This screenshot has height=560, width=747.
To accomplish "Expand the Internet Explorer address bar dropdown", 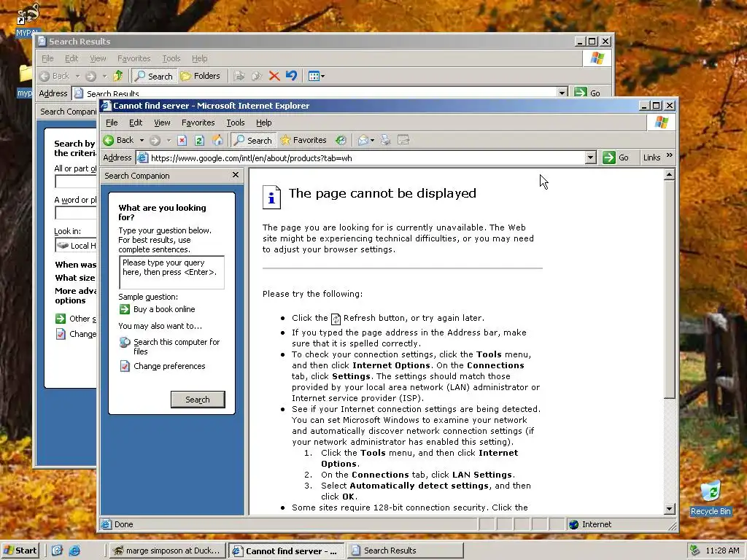I will coord(590,157).
